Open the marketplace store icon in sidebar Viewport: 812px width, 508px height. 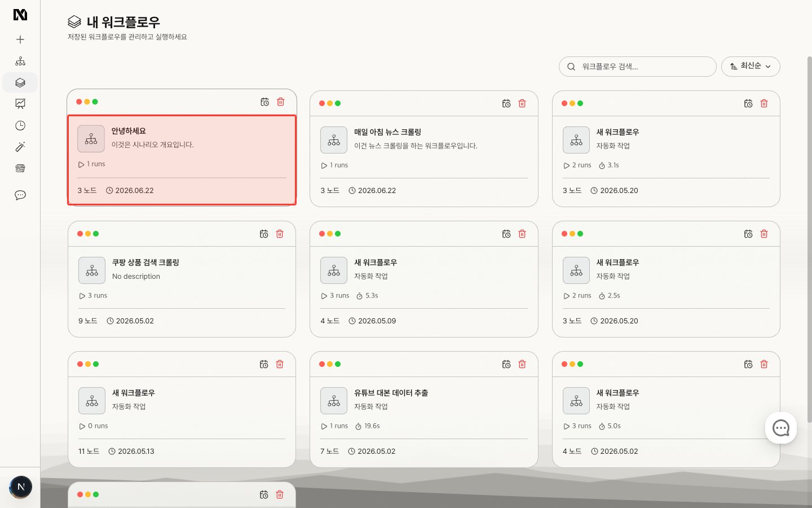click(20, 168)
